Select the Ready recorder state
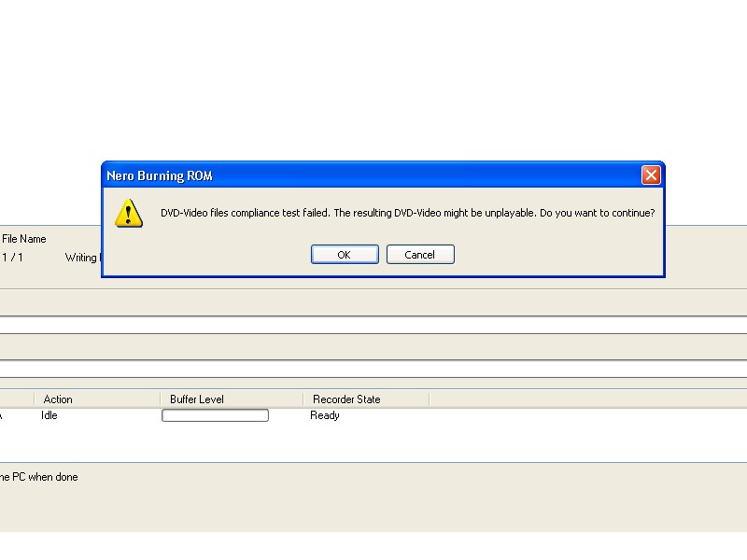 [x=325, y=415]
